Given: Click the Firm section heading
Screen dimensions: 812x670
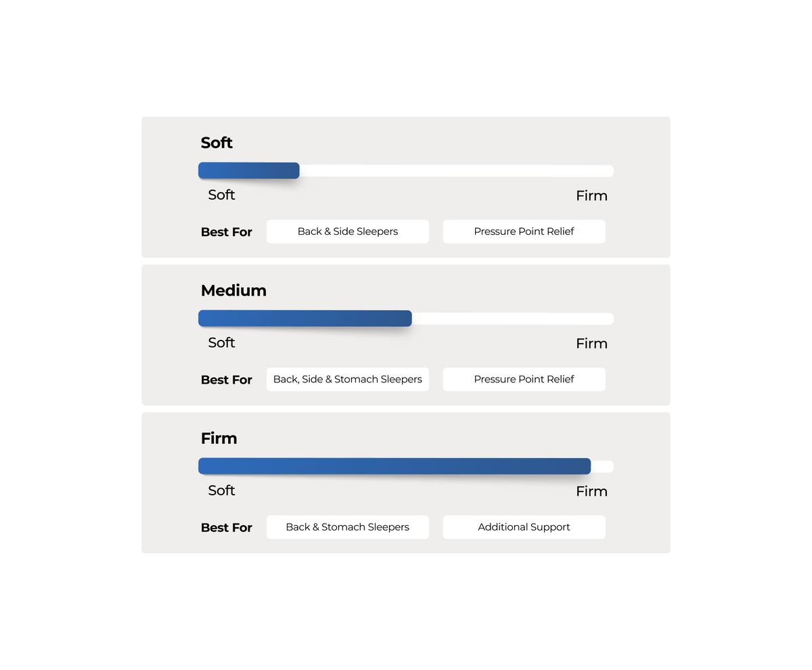Looking at the screenshot, I should point(219,439).
